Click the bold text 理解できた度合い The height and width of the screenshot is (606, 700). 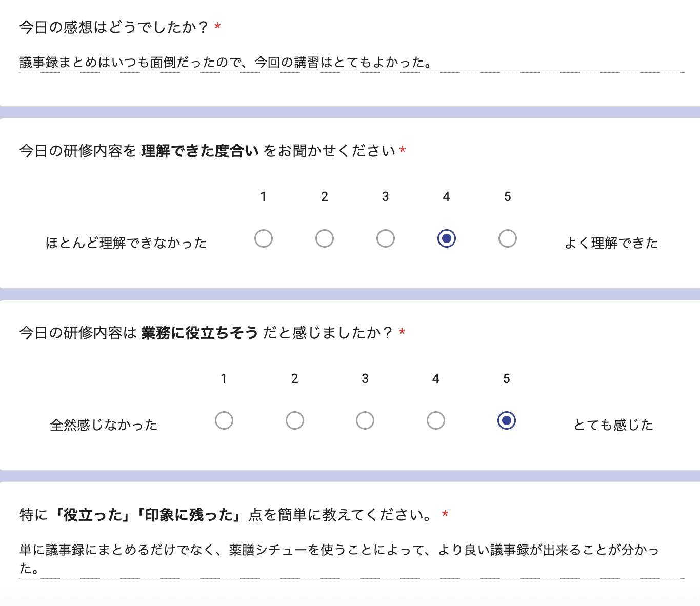199,150
